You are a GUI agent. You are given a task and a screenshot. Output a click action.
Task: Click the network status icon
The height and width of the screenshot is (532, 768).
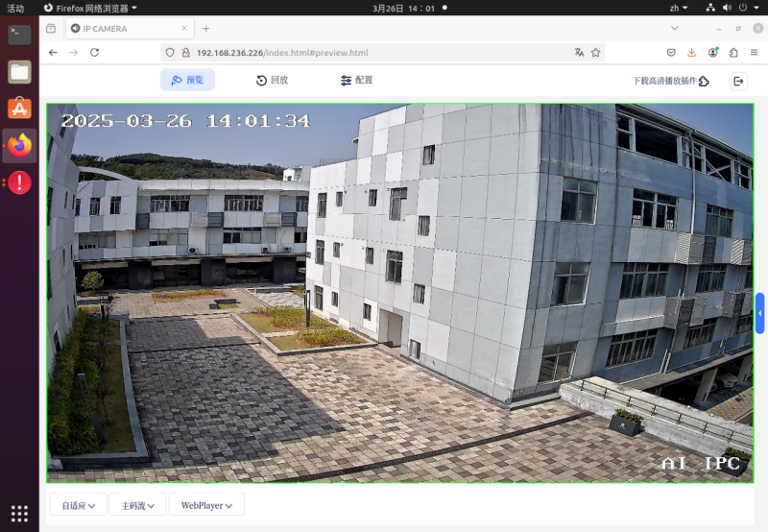710,8
